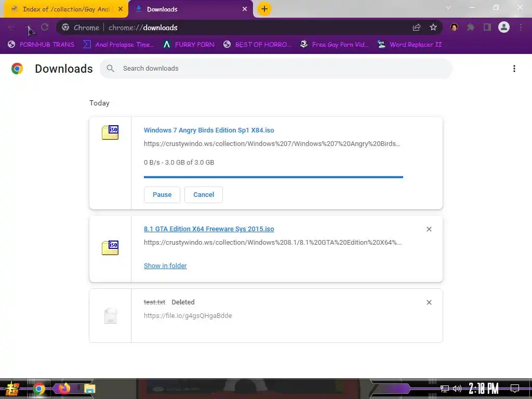
Task: Click Show in folder link
Action: pyautogui.click(x=165, y=265)
